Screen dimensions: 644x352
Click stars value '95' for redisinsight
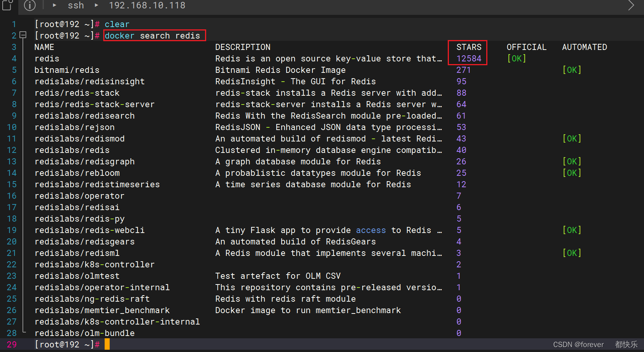click(461, 81)
